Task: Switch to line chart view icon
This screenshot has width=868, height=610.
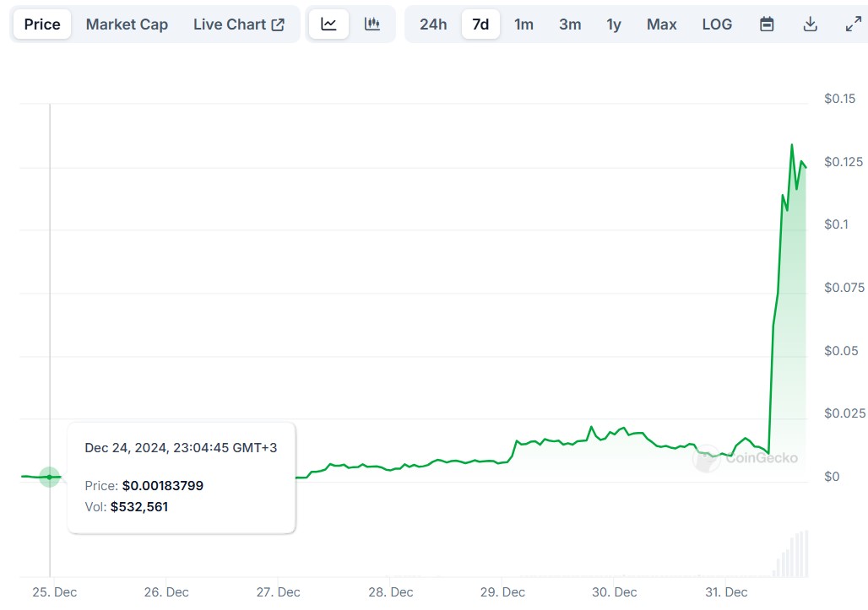Action: (x=328, y=24)
